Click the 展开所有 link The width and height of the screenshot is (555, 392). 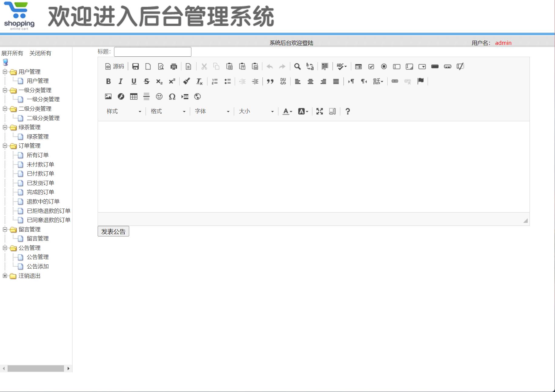click(x=12, y=53)
